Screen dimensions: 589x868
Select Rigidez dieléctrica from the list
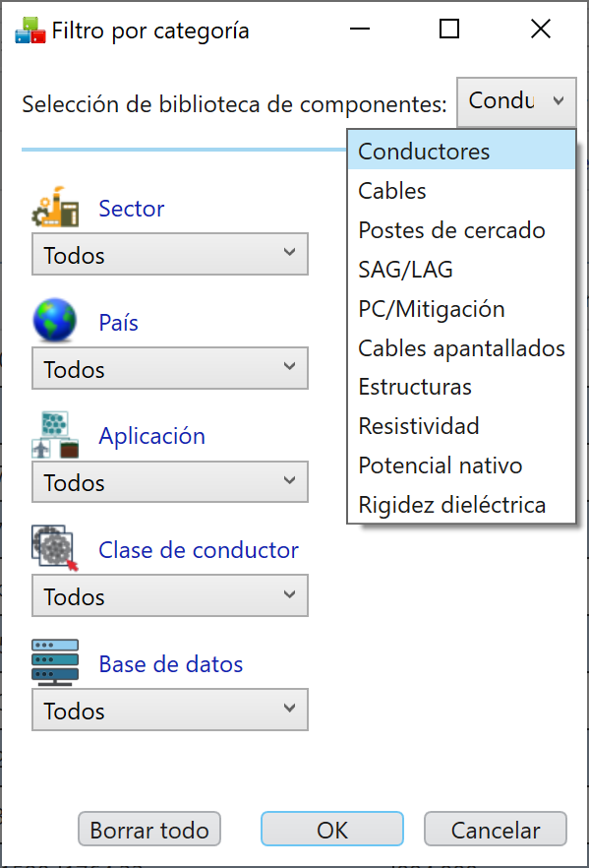tap(462, 505)
